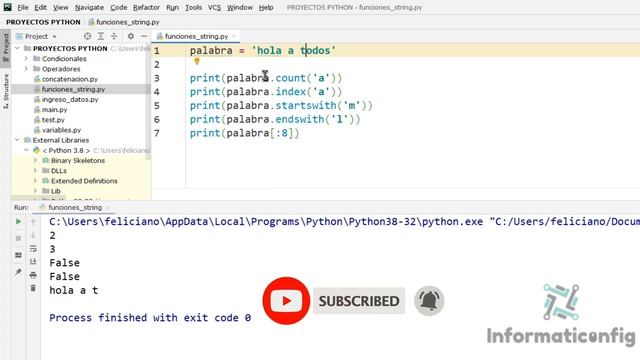The image size is (640, 360).
Task: Click the Locate/Select Opened File icon
Action: pyautogui.click(x=87, y=36)
